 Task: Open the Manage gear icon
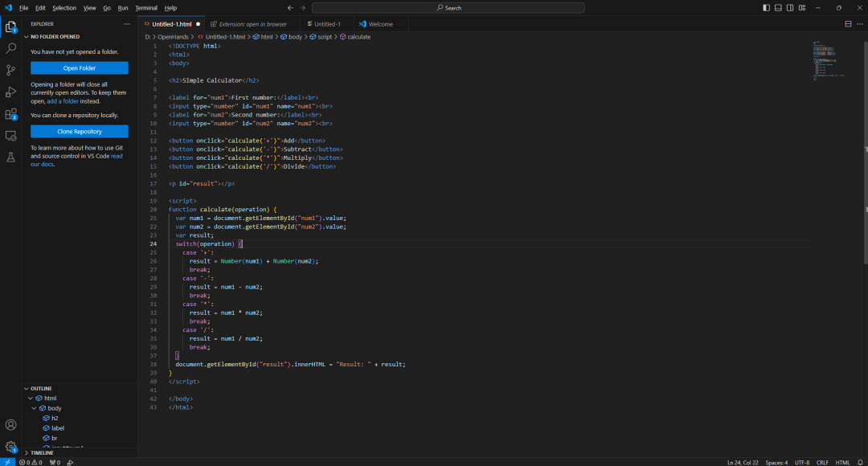pos(10,447)
